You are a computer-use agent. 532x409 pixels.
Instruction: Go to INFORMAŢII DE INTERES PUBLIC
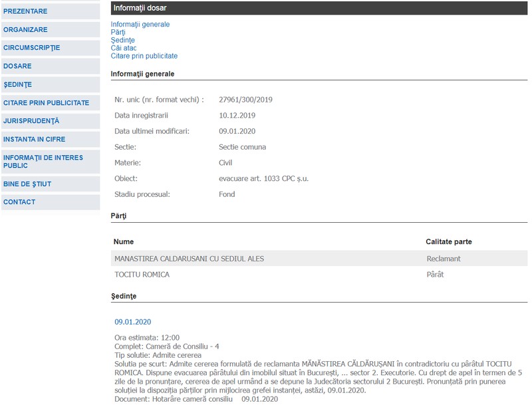pos(51,162)
